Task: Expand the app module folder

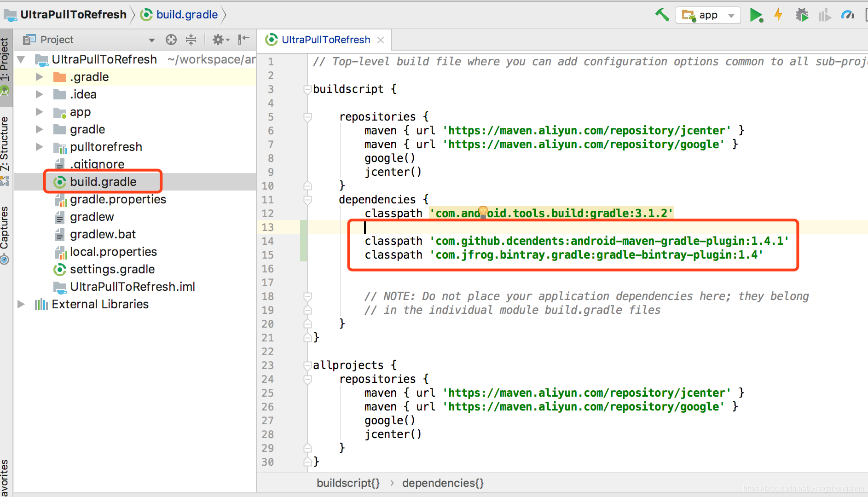Action: point(40,112)
